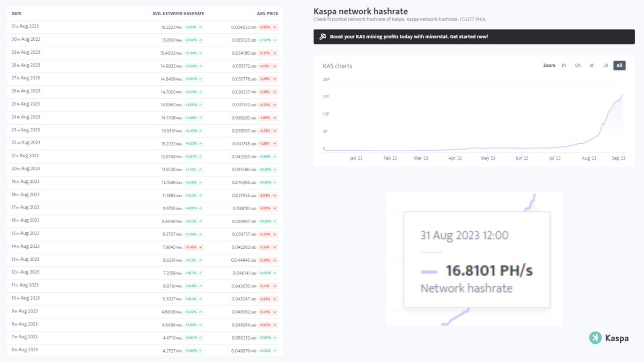The width and height of the screenshot is (644, 362).
Task: Click the Kaspa network hashrate heading
Action: click(361, 11)
